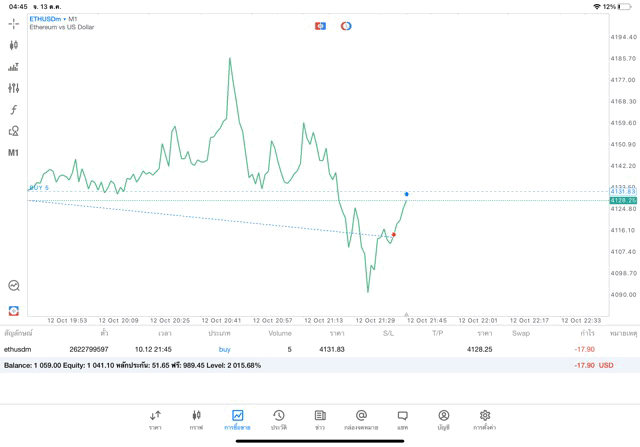640x447 pixels.
Task: Click the Volume column header
Action: (280, 333)
